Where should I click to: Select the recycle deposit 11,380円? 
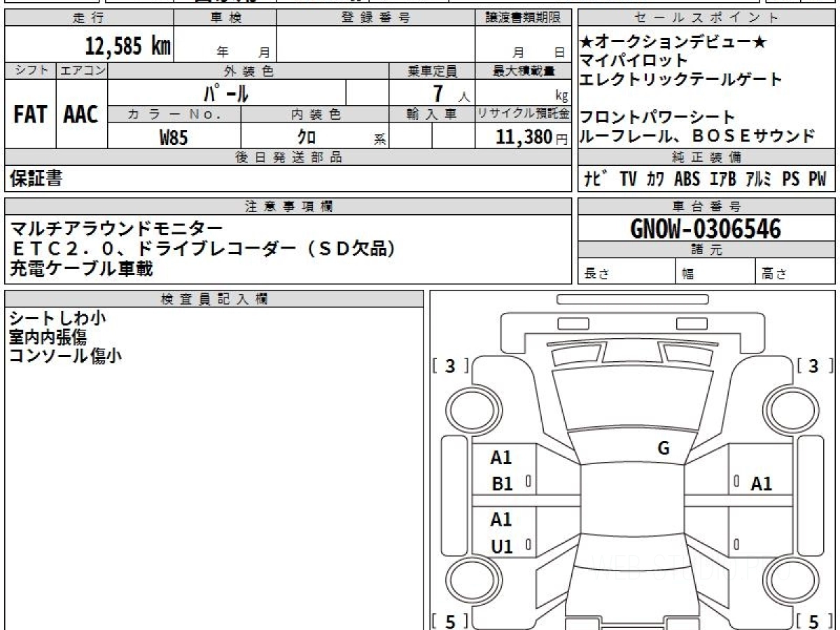[531, 137]
